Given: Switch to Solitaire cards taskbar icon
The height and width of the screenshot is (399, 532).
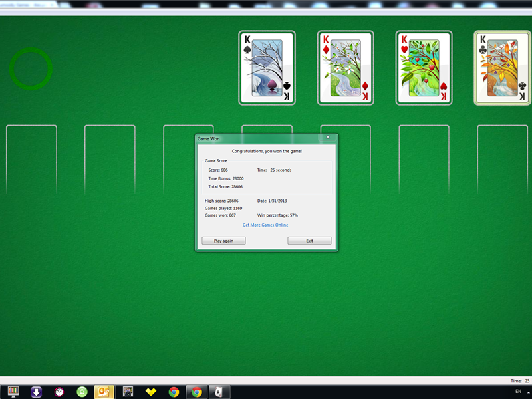Looking at the screenshot, I should click(219, 392).
